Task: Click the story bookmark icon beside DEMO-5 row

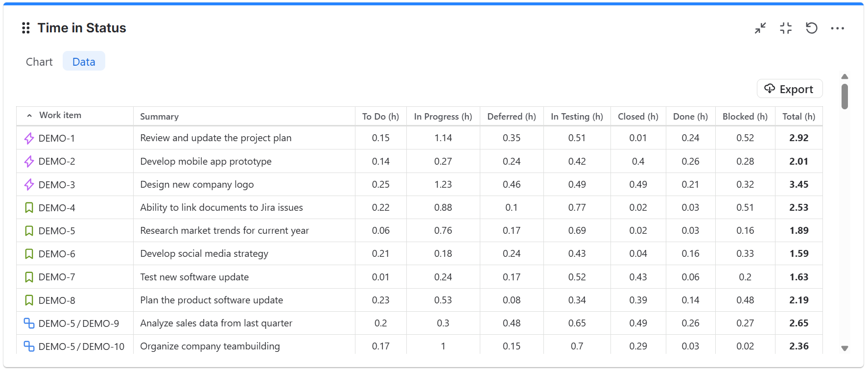Action: point(29,231)
